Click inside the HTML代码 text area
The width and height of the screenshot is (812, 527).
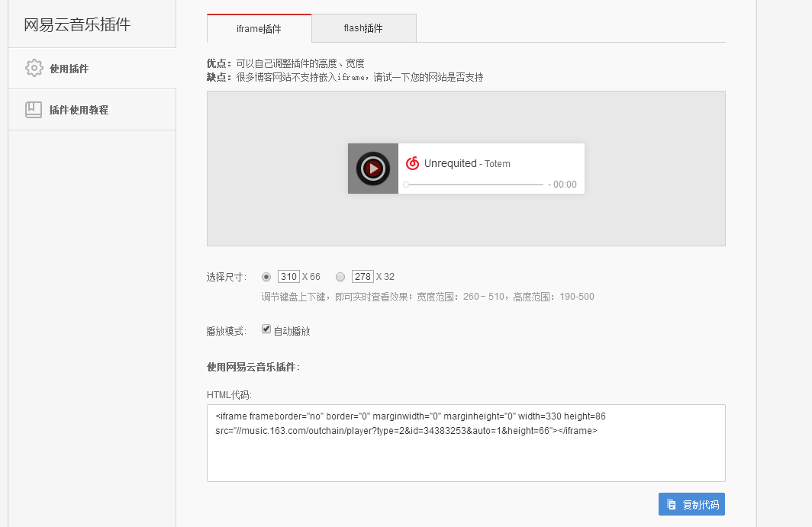(466, 443)
